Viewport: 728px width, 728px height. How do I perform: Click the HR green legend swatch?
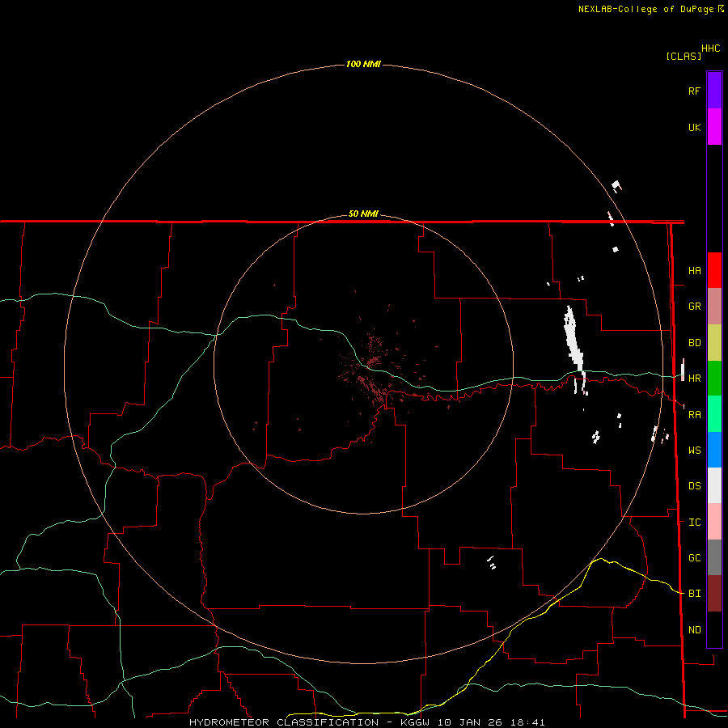pyautogui.click(x=714, y=379)
